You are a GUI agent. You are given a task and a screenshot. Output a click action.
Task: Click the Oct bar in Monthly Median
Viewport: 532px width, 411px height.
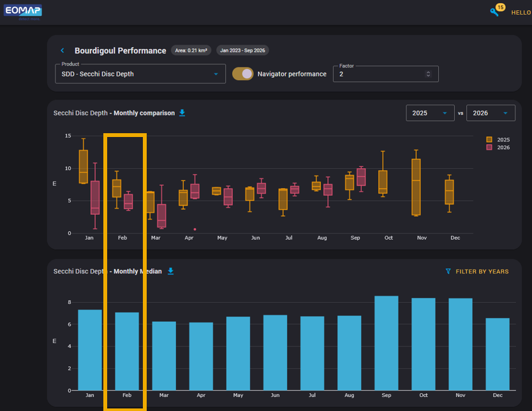(x=424, y=344)
